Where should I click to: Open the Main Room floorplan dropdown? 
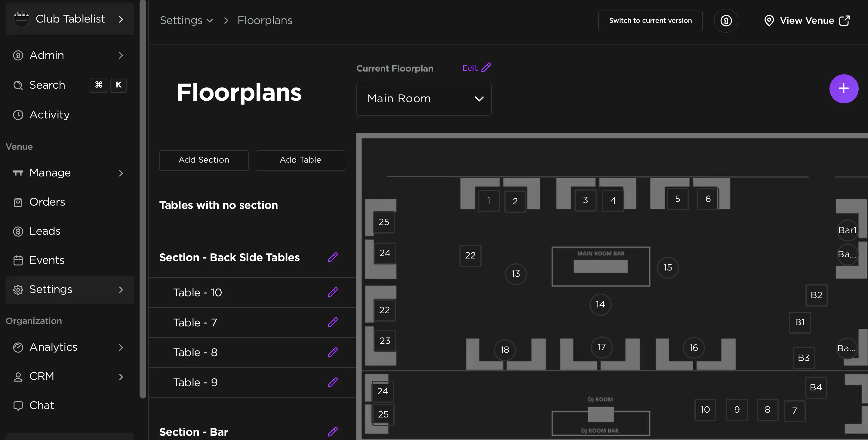tap(423, 99)
